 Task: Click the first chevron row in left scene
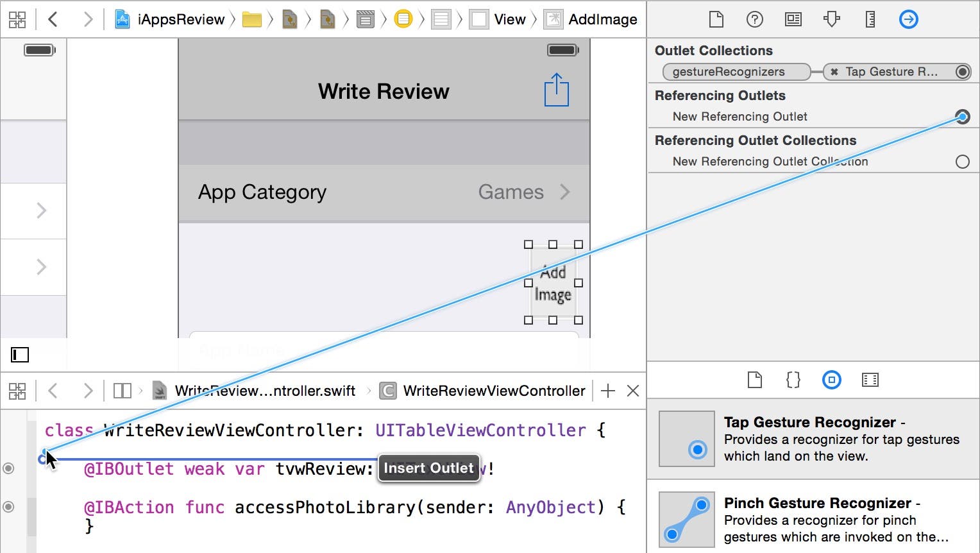tap(33, 210)
